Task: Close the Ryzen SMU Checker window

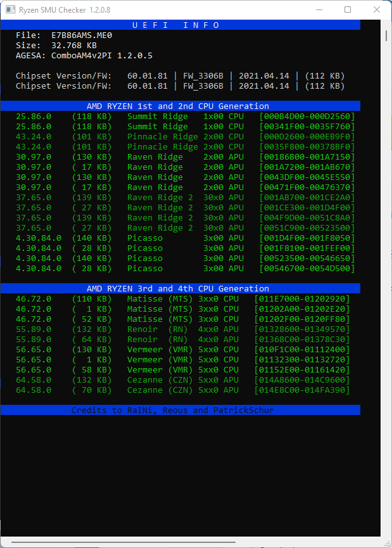Action: click(x=377, y=10)
